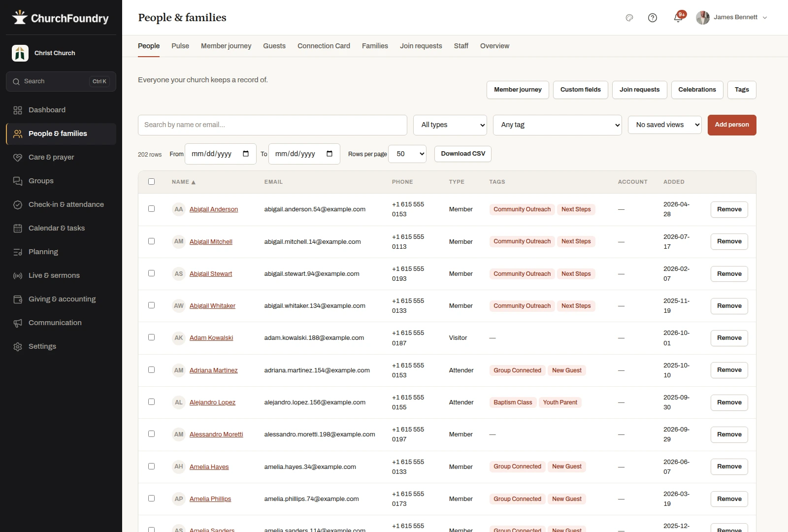The width and height of the screenshot is (788, 532).
Task: Click the Calendar & tasks icon
Action: tap(18, 229)
